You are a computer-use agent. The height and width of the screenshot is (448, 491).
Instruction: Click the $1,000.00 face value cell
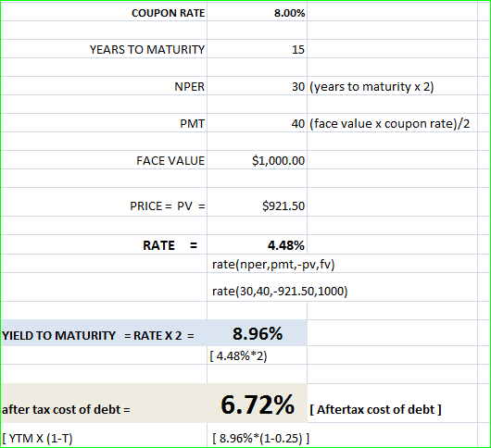(x=278, y=161)
